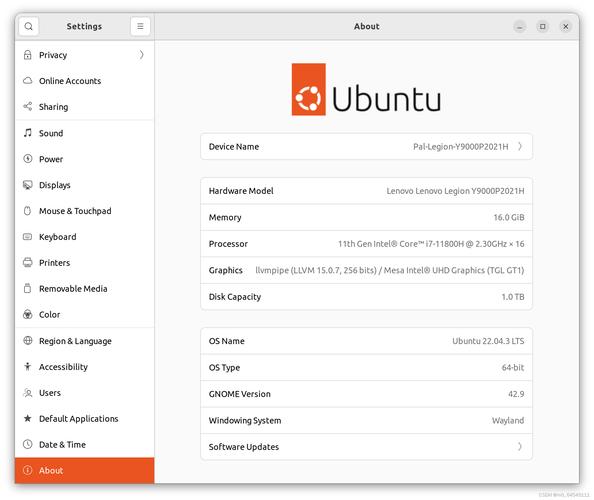Go to Accessibility settings
The image size is (594, 500).
point(84,366)
